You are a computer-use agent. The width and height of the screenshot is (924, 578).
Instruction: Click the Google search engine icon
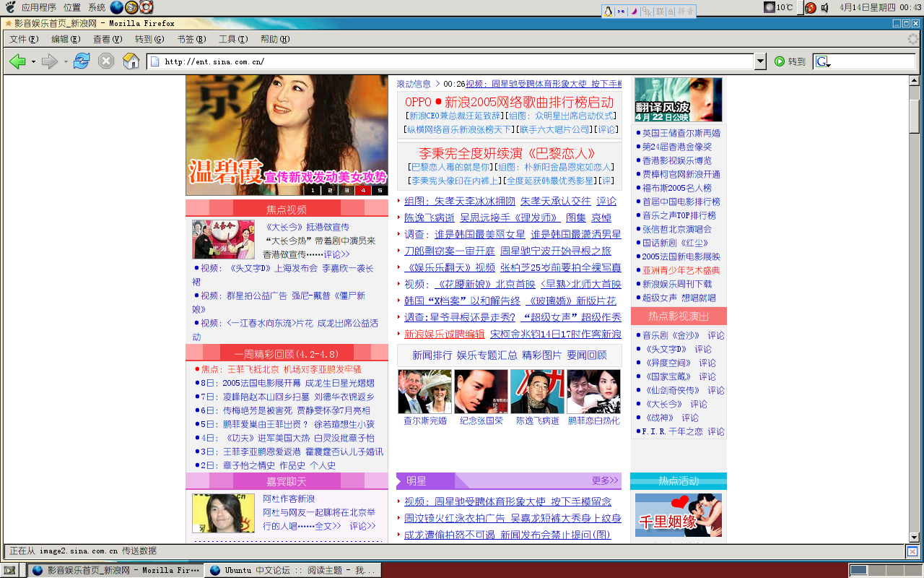pyautogui.click(x=822, y=62)
